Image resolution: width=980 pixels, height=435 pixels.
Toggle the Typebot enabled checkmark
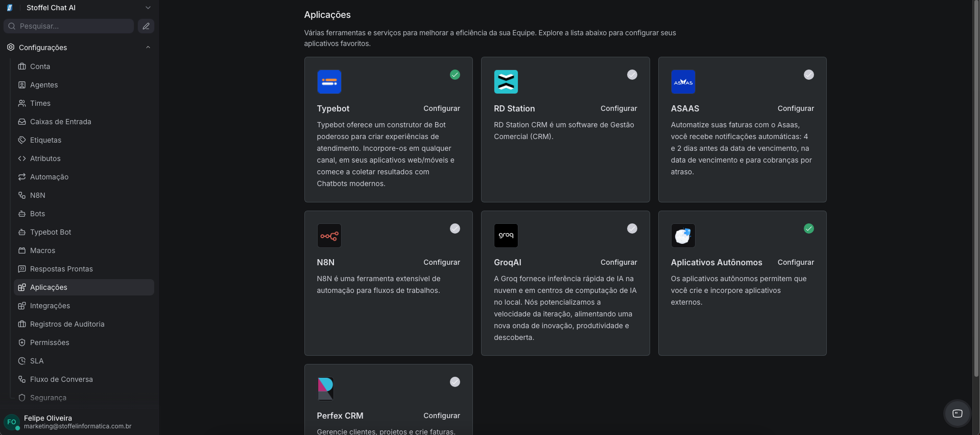point(455,75)
